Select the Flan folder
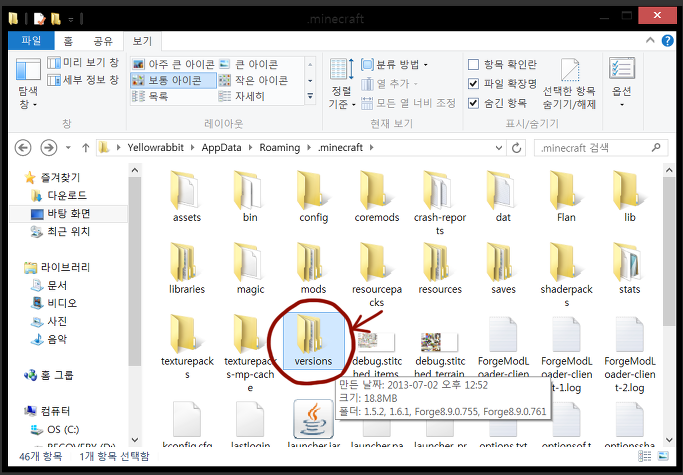The height and width of the screenshot is (475, 683). (566, 196)
